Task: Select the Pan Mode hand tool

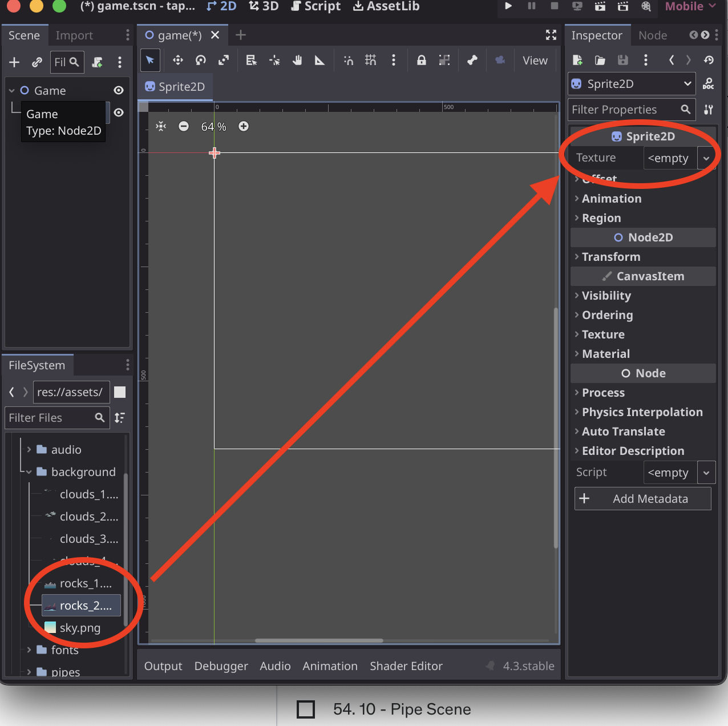Action: [297, 60]
